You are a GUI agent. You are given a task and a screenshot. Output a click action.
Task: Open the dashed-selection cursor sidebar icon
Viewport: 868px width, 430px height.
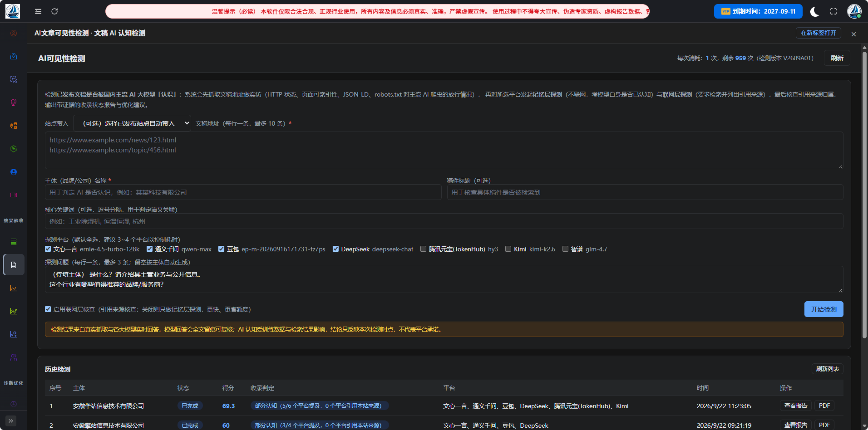click(x=13, y=79)
